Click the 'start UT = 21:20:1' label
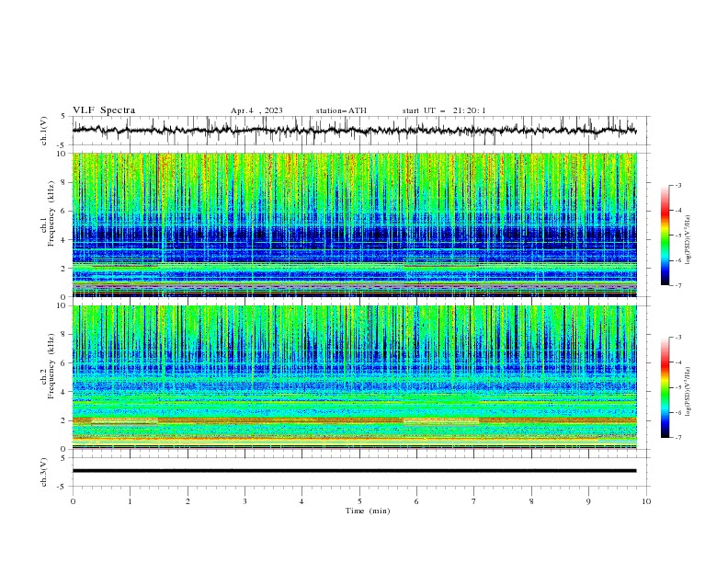The height and width of the screenshot is (563, 728). pos(444,110)
